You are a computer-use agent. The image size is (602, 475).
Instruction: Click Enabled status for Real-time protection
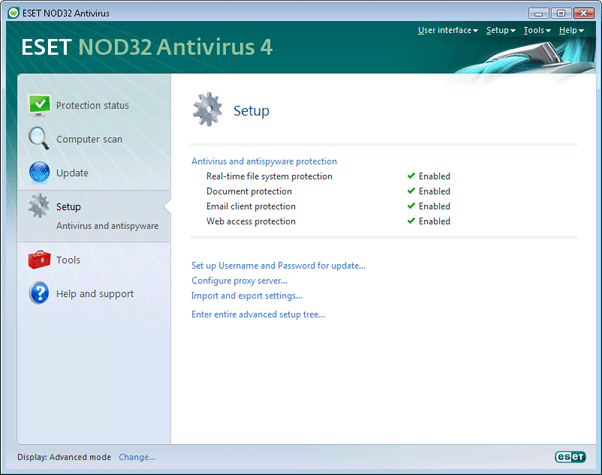(x=434, y=176)
